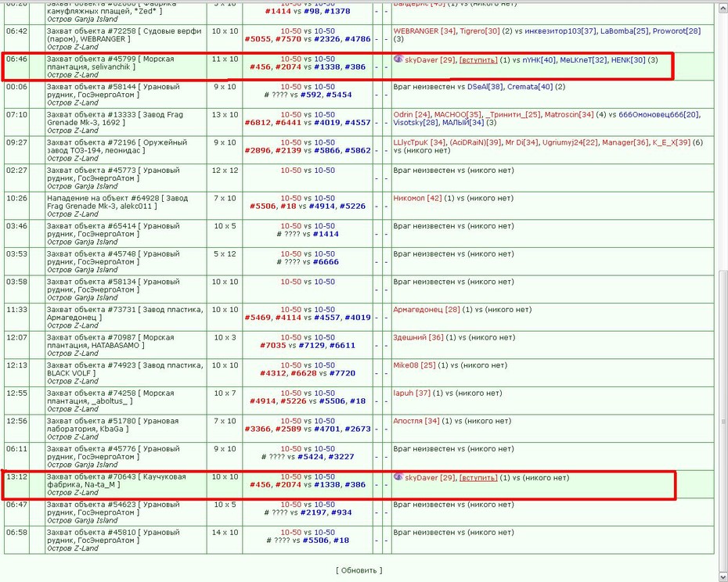Open player Matroscin[34] profile
The image size is (728, 582).
(x=569, y=115)
